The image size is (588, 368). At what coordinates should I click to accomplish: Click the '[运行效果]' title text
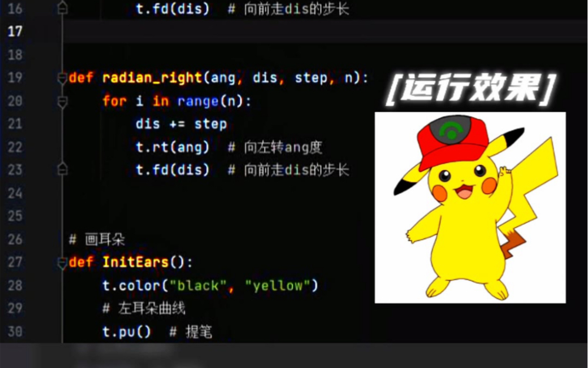[471, 88]
